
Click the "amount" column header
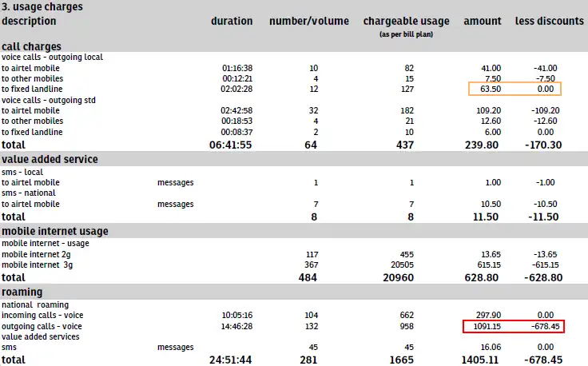click(483, 21)
